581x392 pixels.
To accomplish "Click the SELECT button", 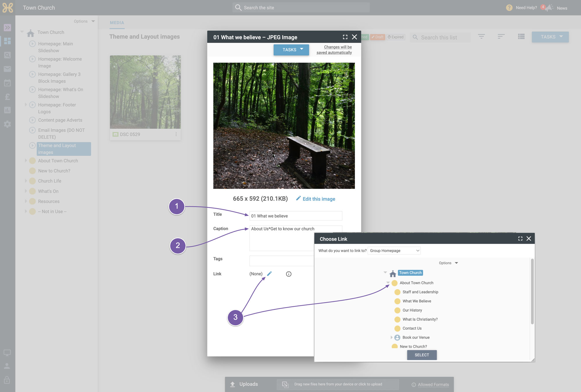I will click(422, 355).
